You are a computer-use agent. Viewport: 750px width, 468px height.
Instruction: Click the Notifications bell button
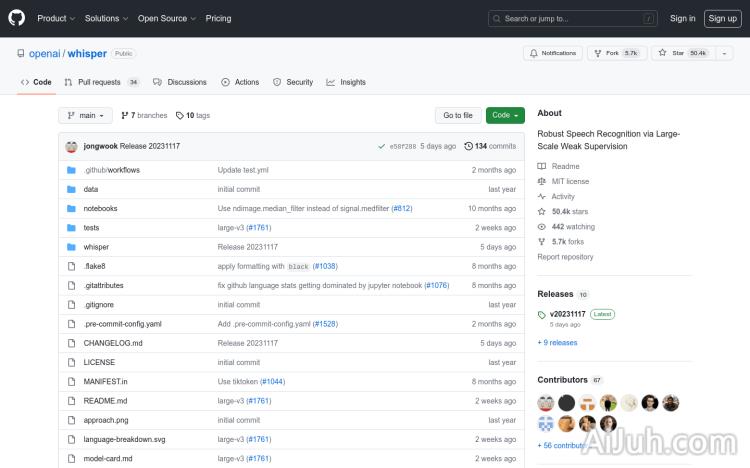(552, 53)
